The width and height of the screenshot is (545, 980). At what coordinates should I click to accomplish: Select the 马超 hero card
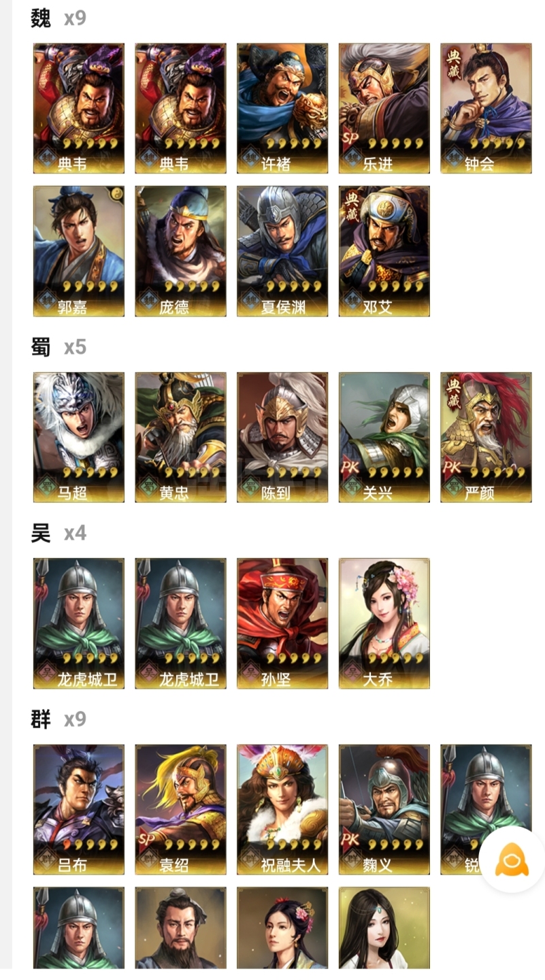[79, 437]
